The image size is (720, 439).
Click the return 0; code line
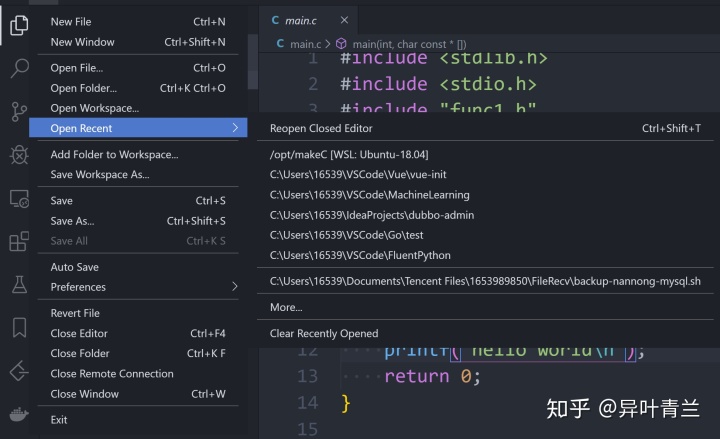coord(432,376)
